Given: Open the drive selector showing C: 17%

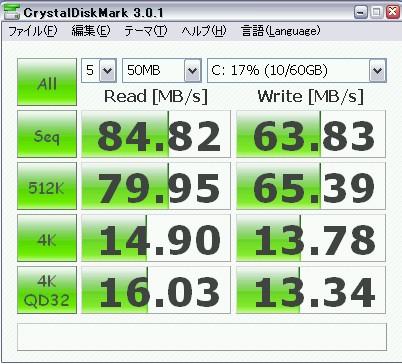Looking at the screenshot, I should coord(297,70).
